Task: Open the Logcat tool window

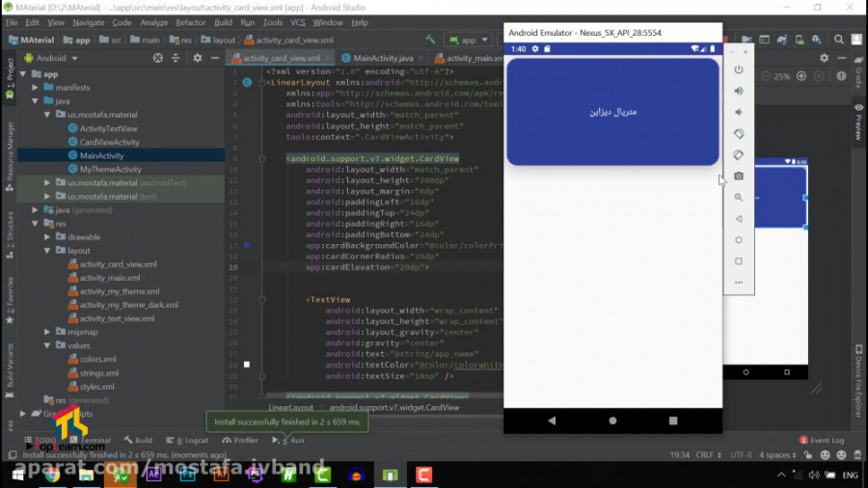Action: (x=191, y=441)
